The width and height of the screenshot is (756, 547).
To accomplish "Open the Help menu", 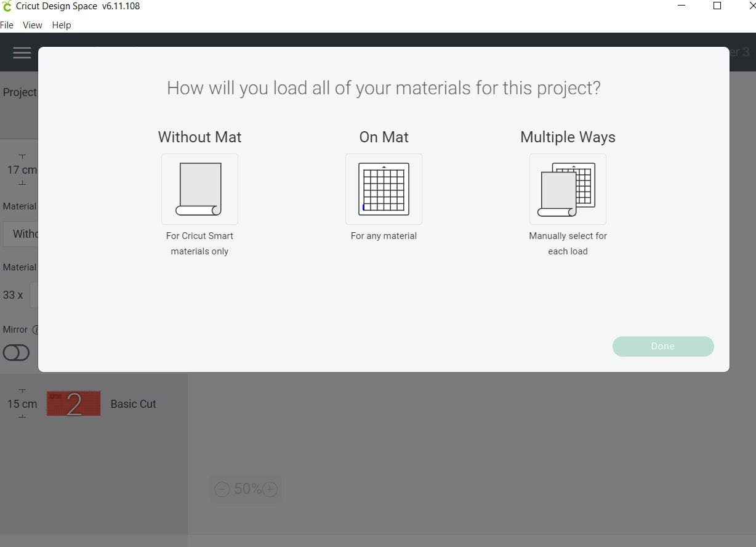I will coord(62,25).
